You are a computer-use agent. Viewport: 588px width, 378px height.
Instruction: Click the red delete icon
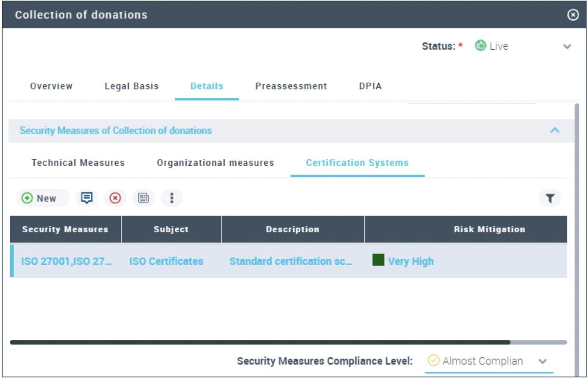click(x=115, y=198)
